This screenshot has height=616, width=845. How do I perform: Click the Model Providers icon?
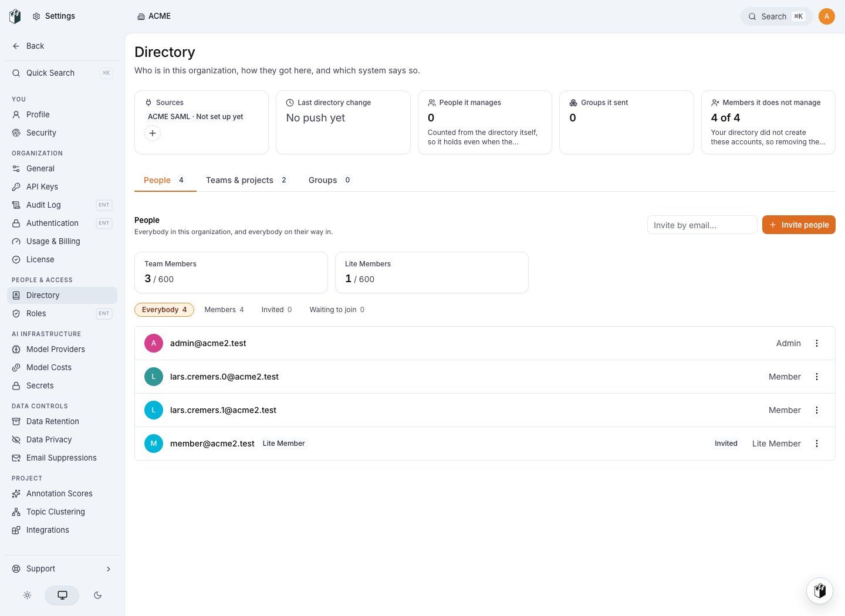click(x=16, y=349)
